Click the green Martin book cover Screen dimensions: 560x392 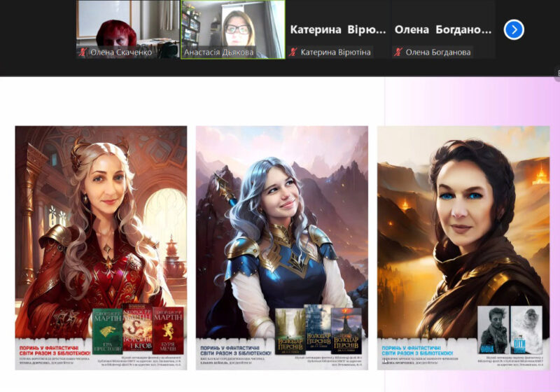(107, 330)
